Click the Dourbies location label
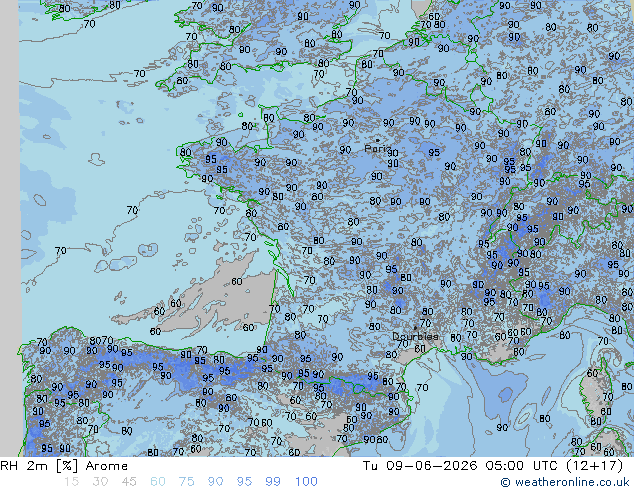 pyautogui.click(x=415, y=336)
